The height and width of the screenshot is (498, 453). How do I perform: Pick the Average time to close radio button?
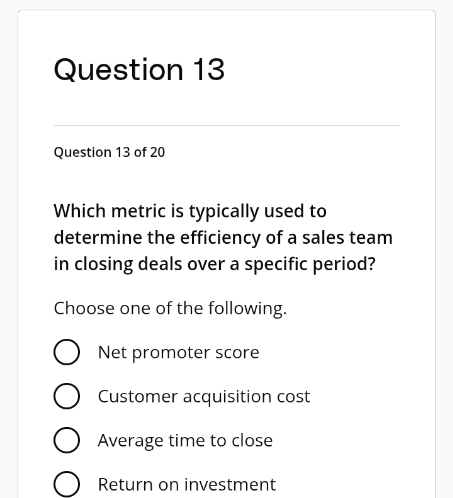[x=67, y=440]
